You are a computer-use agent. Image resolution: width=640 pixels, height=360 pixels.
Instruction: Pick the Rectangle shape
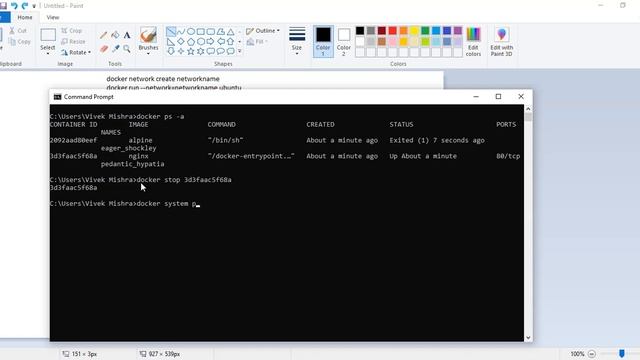point(200,31)
